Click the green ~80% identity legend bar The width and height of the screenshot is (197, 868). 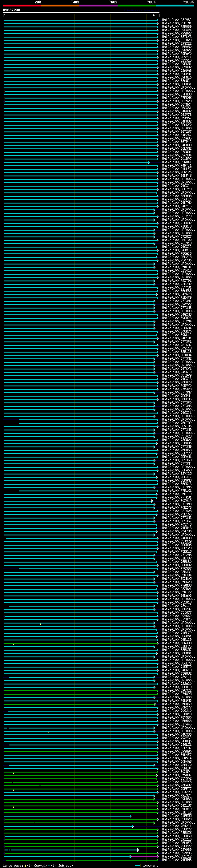point(137,6)
